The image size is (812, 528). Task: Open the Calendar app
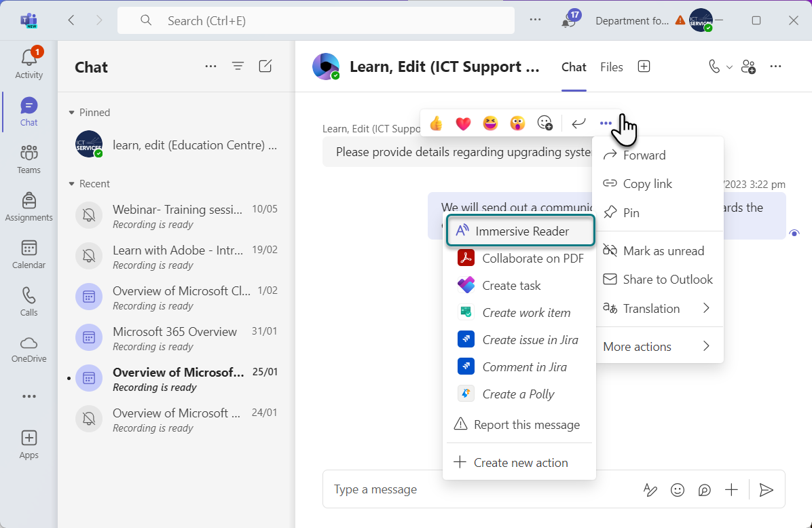tap(29, 254)
